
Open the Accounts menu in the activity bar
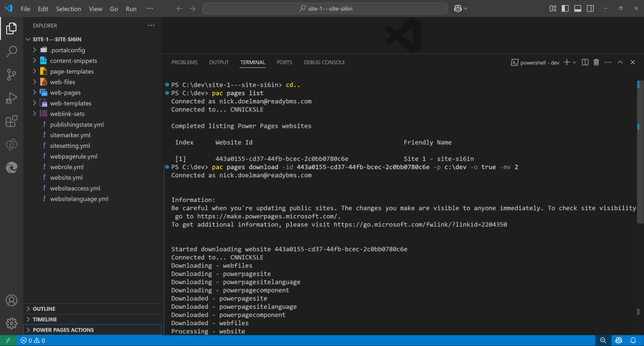click(11, 301)
